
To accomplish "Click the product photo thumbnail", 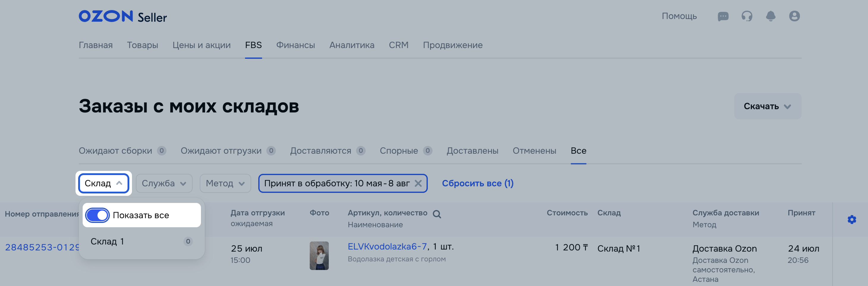I will [319, 255].
